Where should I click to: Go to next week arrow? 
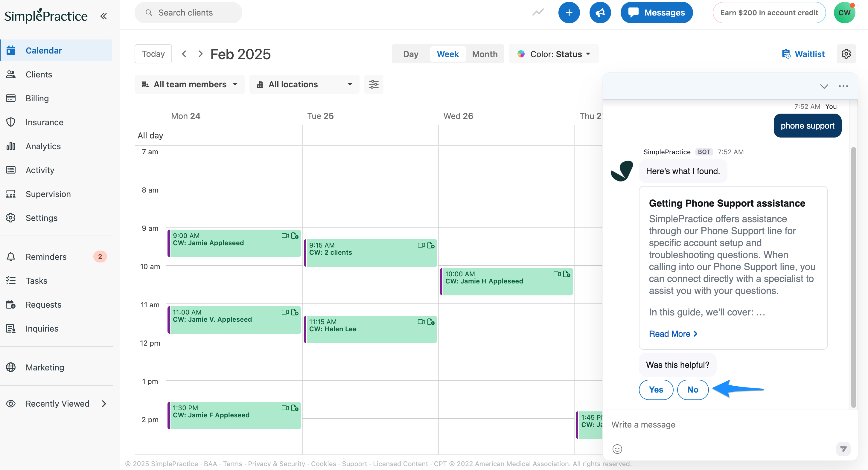(200, 54)
